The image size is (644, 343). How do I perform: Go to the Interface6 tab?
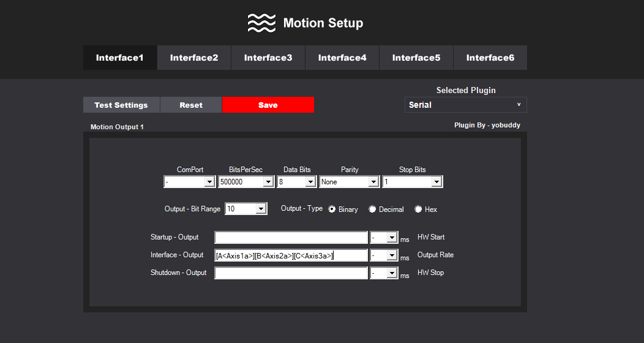pos(490,58)
